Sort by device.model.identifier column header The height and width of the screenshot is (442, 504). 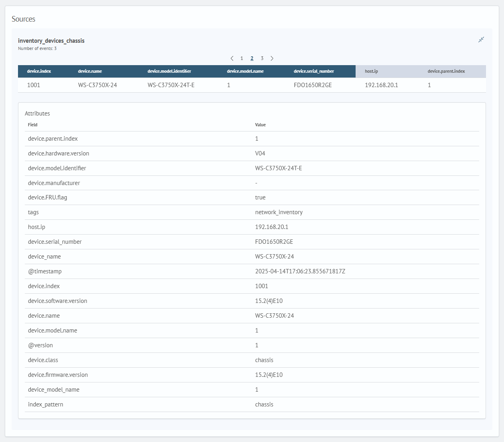(169, 71)
